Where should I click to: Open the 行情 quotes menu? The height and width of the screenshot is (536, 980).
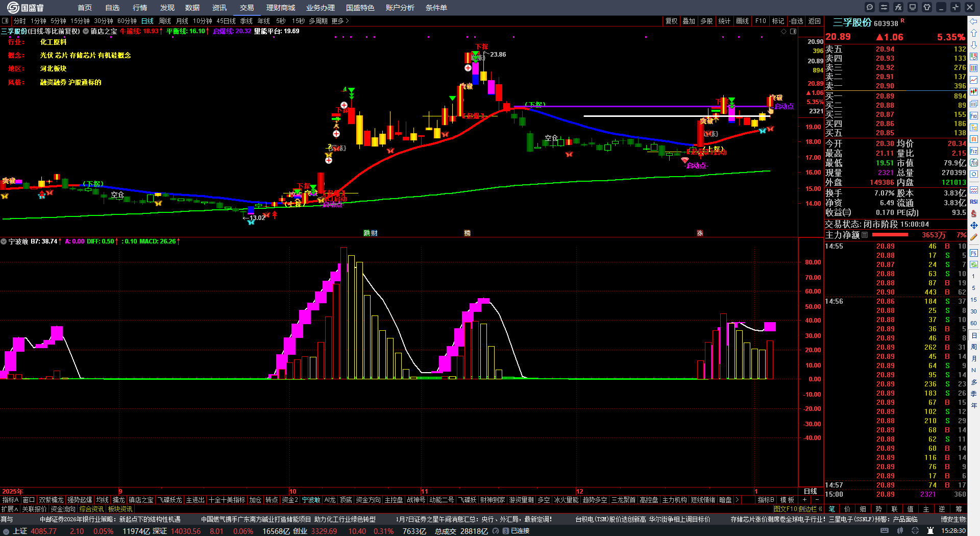(x=140, y=8)
